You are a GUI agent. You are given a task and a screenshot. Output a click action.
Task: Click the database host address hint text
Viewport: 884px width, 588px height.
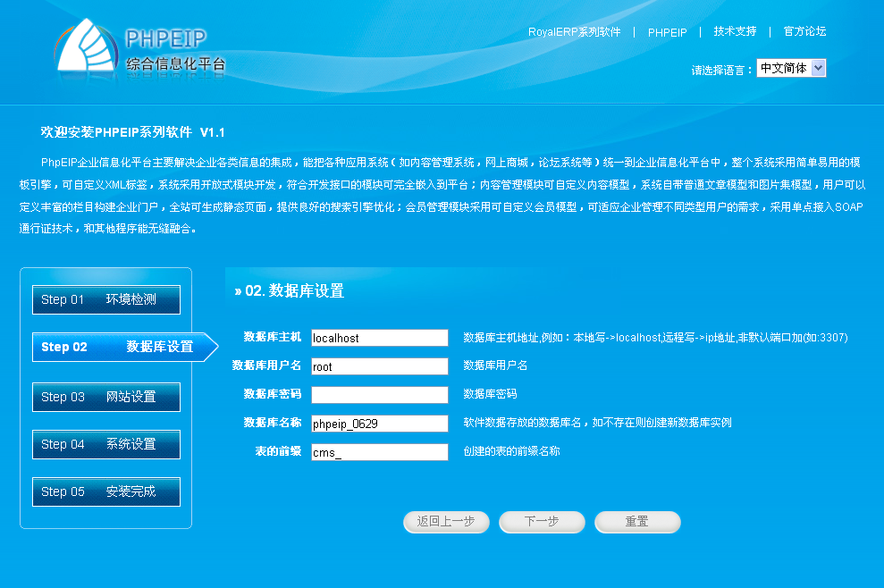click(655, 338)
